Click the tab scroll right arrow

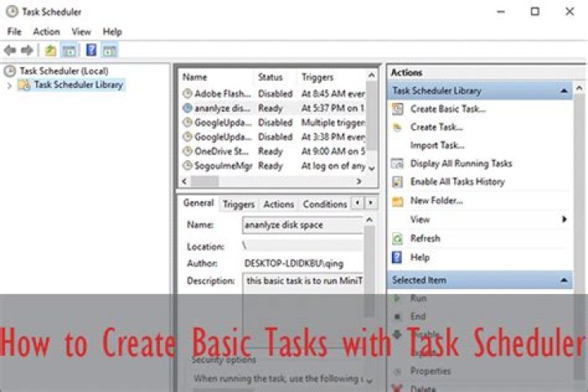coord(371,203)
